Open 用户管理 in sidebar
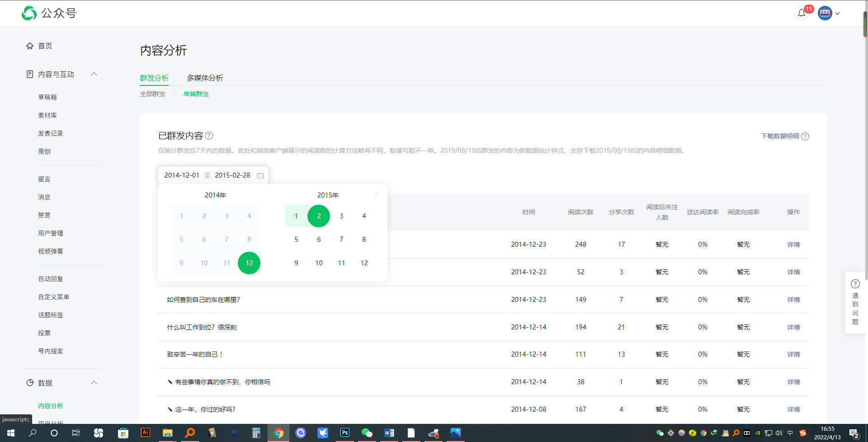Image resolution: width=868 pixels, height=442 pixels. click(x=51, y=233)
